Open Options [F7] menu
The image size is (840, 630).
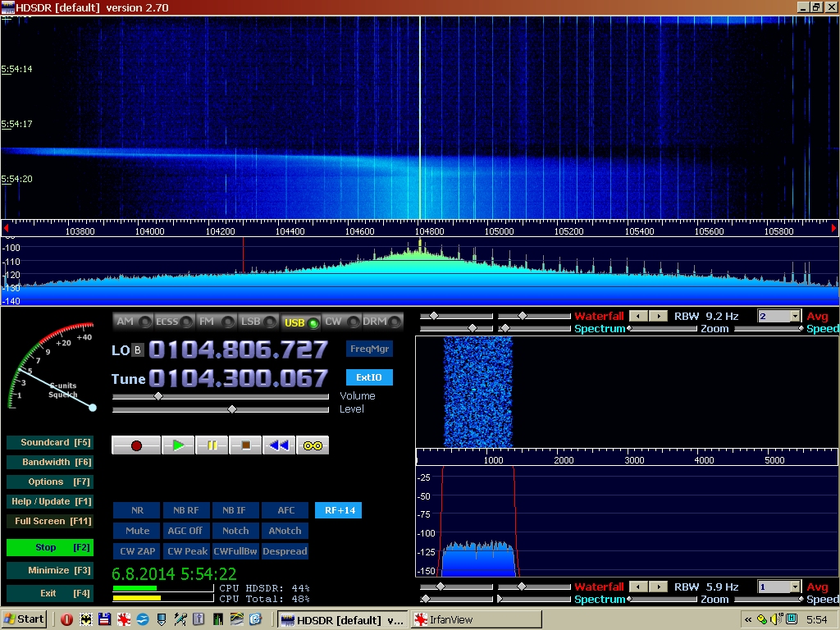click(50, 482)
